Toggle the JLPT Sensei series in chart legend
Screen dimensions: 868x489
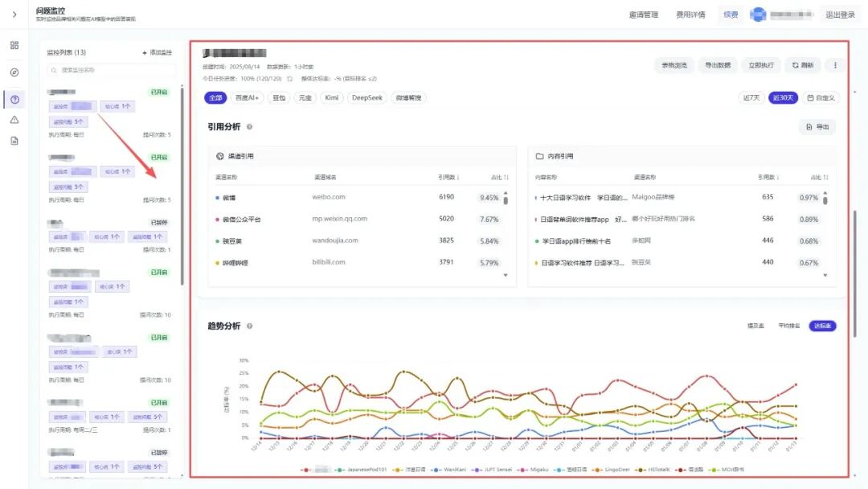tap(491, 470)
